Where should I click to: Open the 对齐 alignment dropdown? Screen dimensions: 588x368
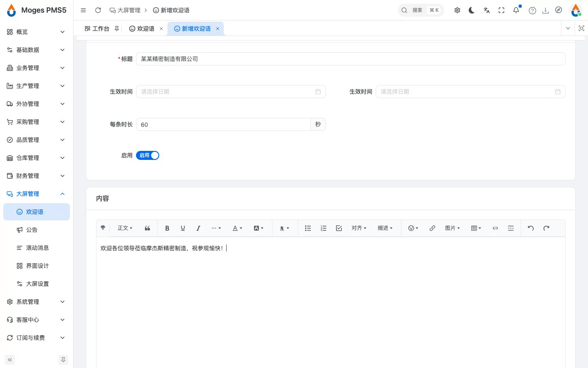(359, 228)
